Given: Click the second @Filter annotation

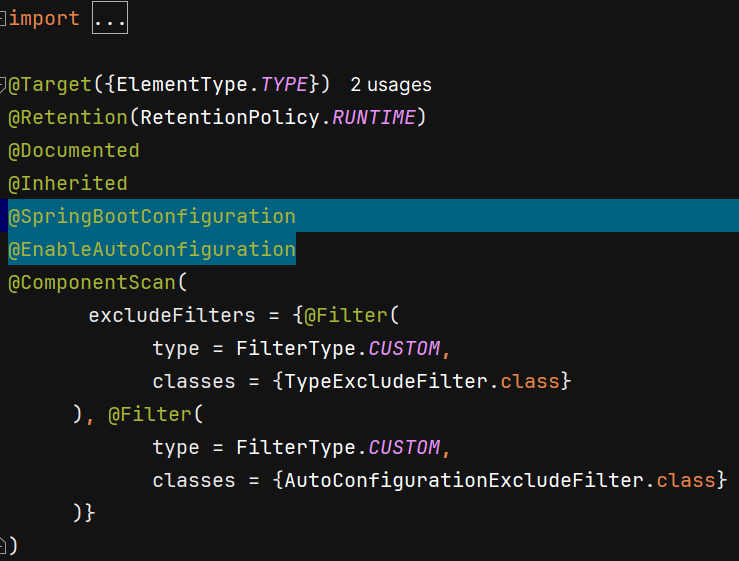Looking at the screenshot, I should (x=150, y=414).
